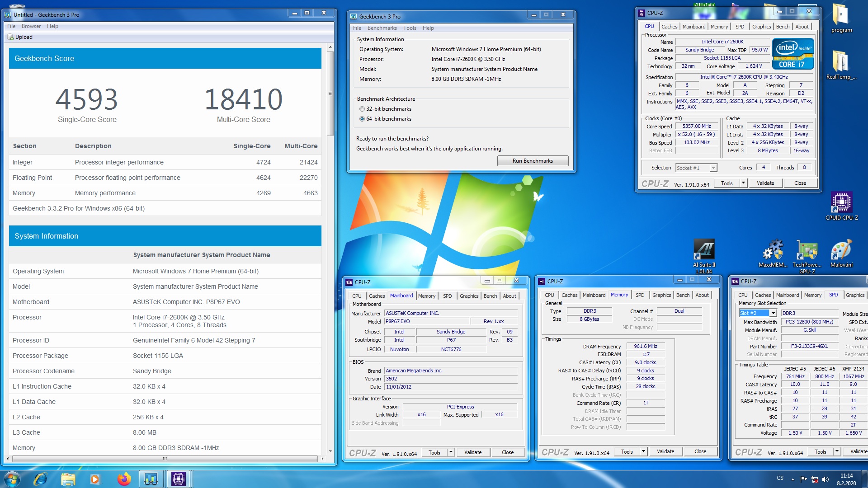Viewport: 868px width, 488px height.
Task: Click the Intel Core i7 logo
Action: (793, 54)
